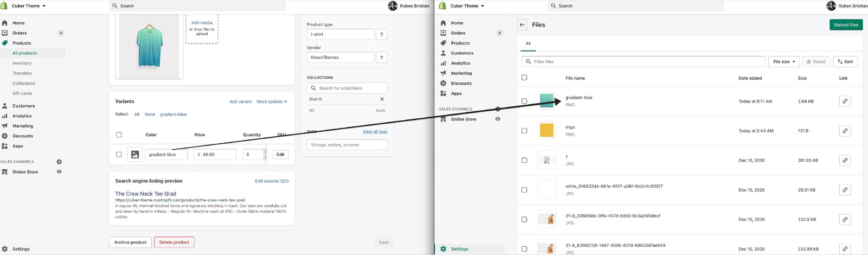Viewport: 868px width, 255px height.
Task: Open Marketing in right window sidebar
Action: 461,73
